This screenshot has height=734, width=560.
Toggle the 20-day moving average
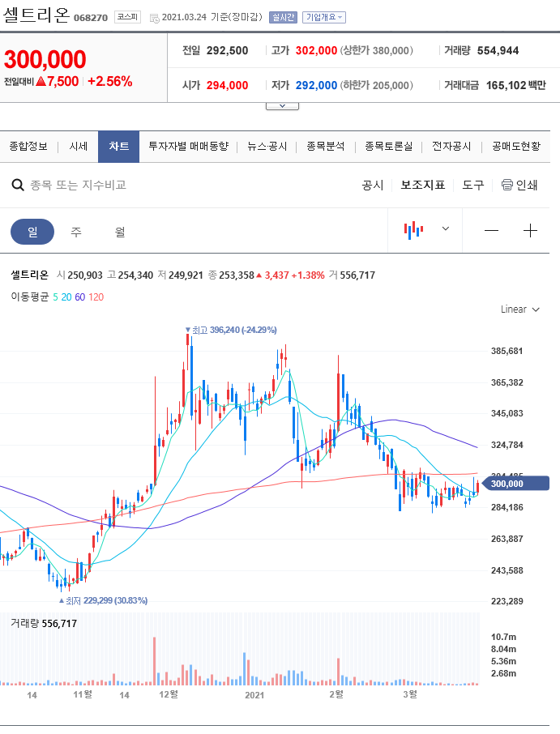pyautogui.click(x=66, y=297)
